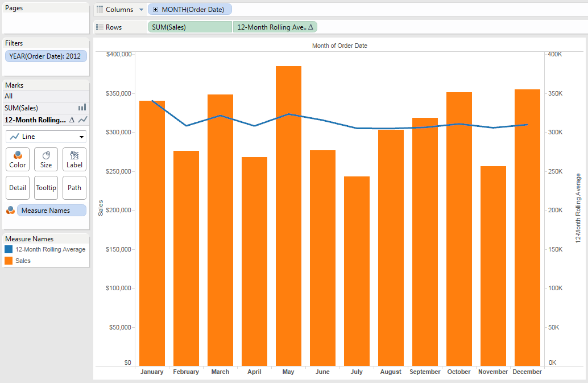Select the November bar
Viewport: 588px width, 383px height.
[x=493, y=266]
